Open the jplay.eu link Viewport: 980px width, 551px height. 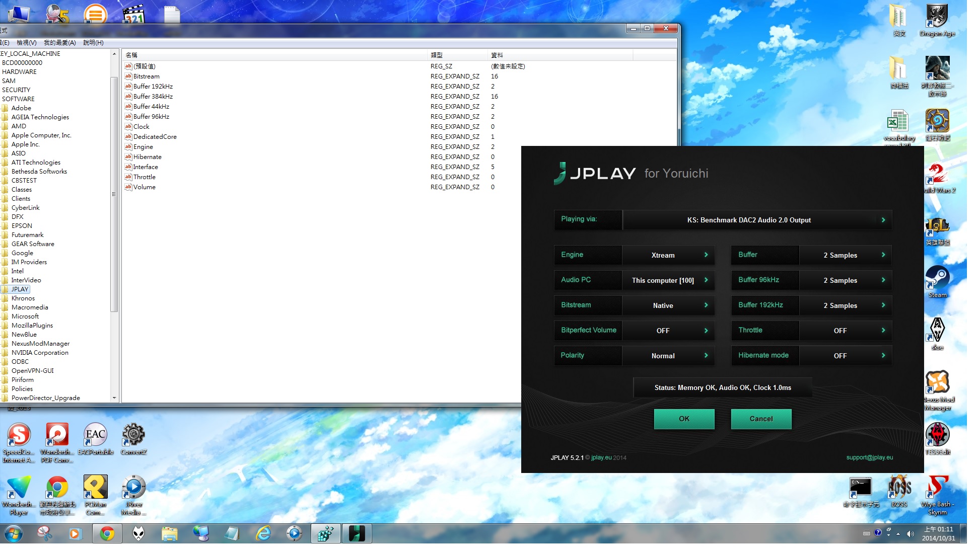click(601, 457)
